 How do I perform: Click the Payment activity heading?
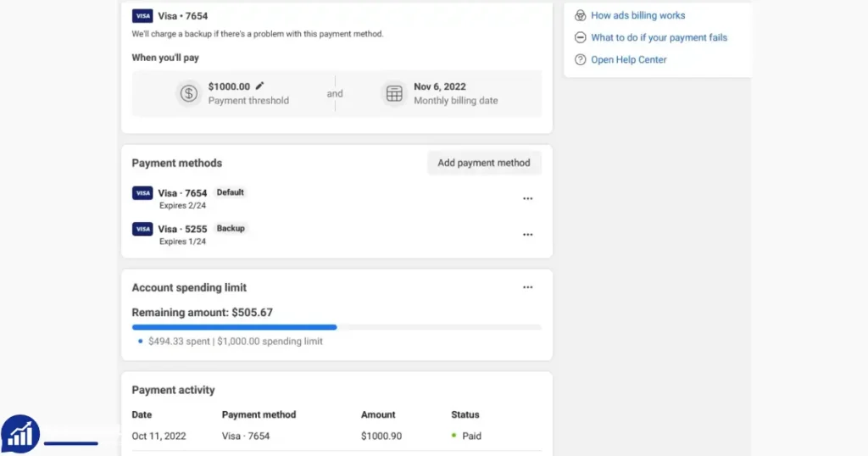point(173,390)
